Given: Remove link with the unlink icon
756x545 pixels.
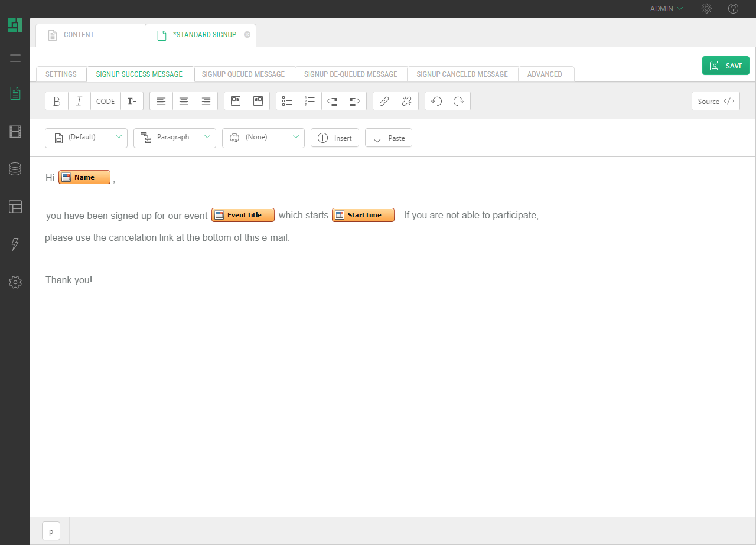Looking at the screenshot, I should click(406, 101).
